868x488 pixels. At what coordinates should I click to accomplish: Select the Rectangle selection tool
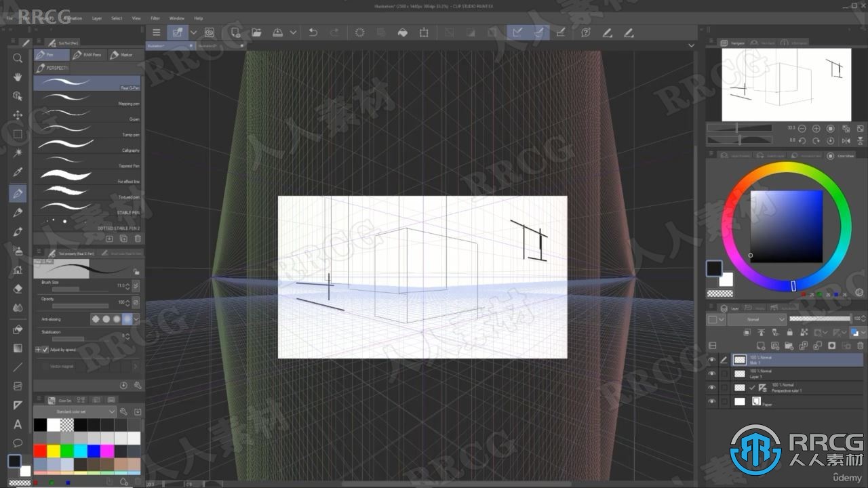click(x=18, y=134)
